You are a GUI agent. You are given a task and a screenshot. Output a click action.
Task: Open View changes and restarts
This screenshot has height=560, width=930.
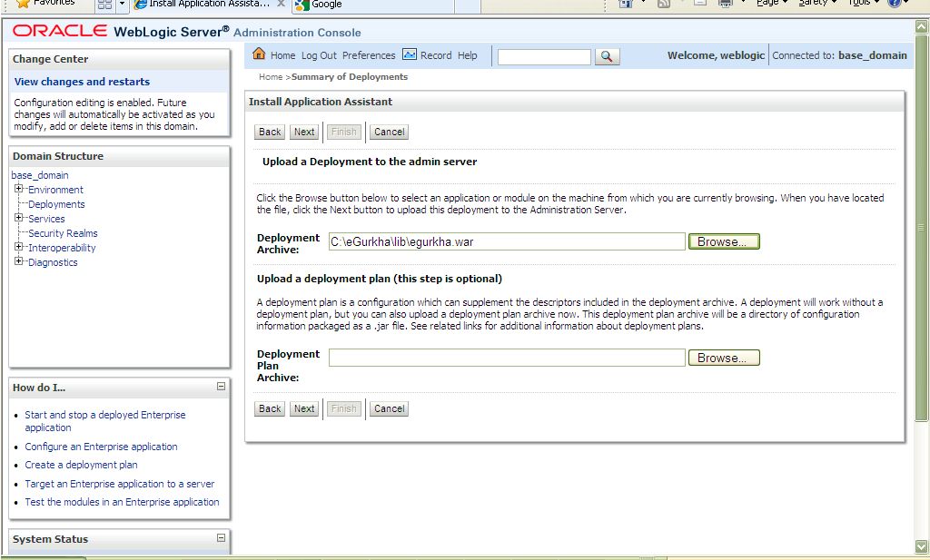[82, 82]
